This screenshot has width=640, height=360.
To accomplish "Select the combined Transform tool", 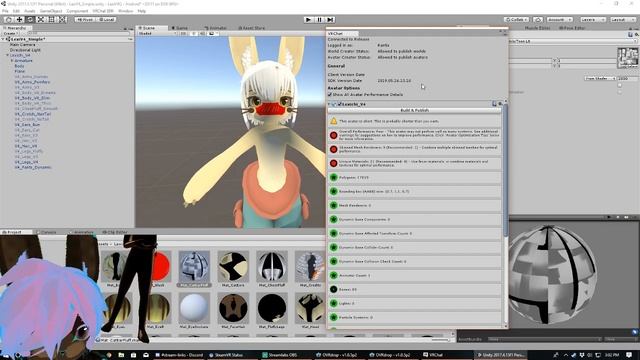I will point(62,20).
